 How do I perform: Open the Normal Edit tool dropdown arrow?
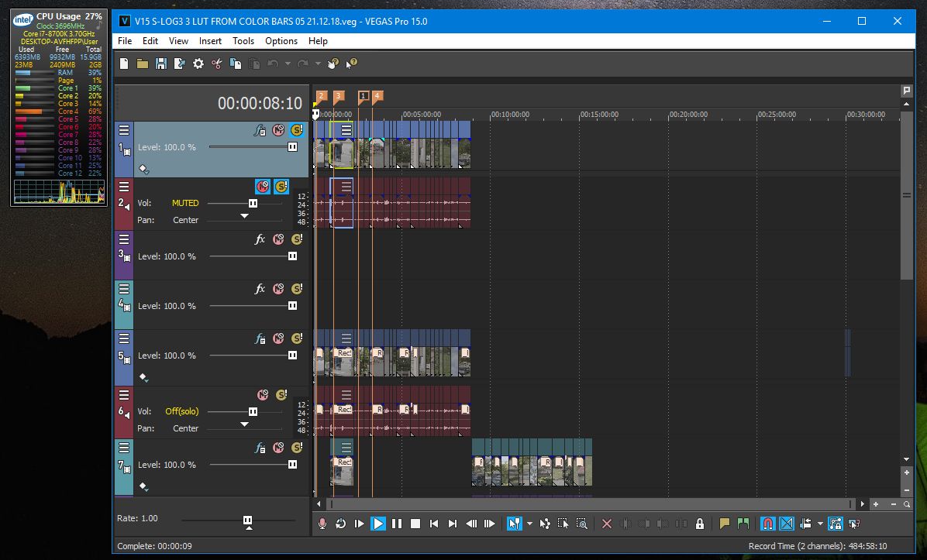coord(529,524)
